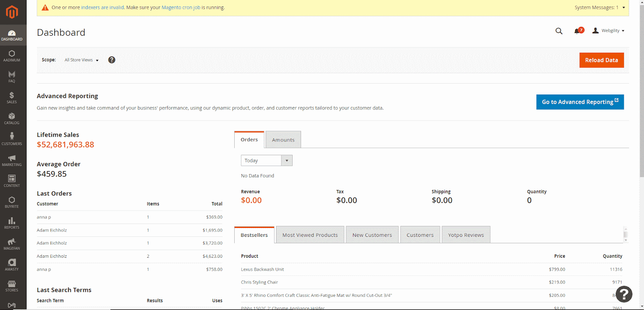The height and width of the screenshot is (310, 644).
Task: Open the Stores sidebar icon
Action: point(12,285)
